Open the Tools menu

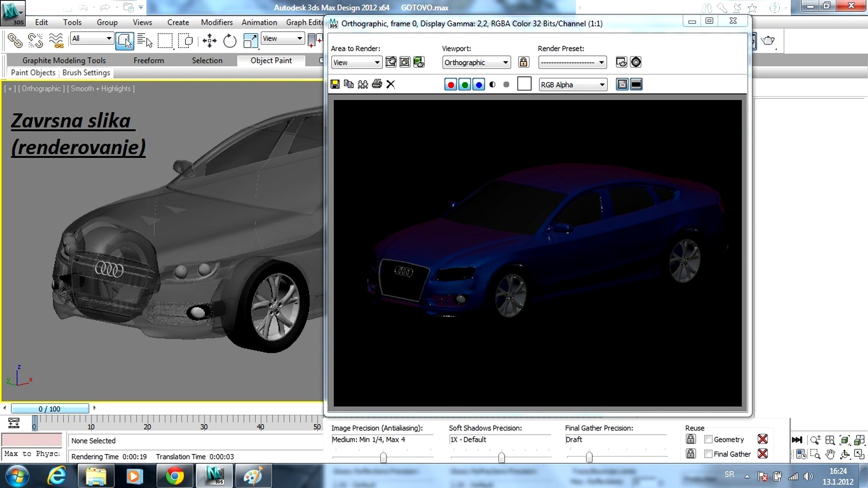[x=72, y=22]
